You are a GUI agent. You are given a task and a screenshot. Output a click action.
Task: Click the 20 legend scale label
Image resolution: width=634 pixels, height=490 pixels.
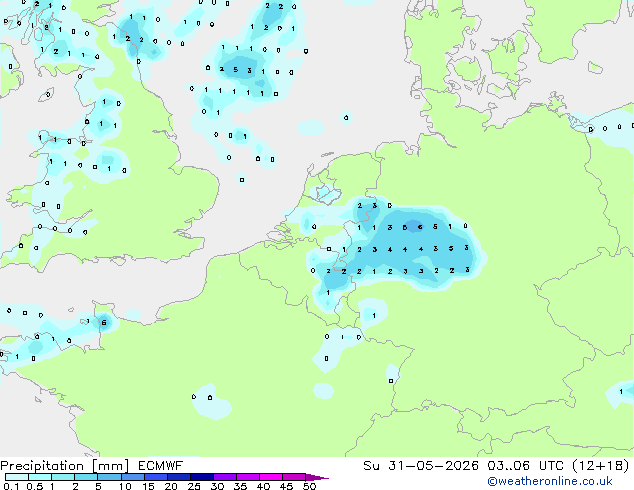[x=171, y=486]
